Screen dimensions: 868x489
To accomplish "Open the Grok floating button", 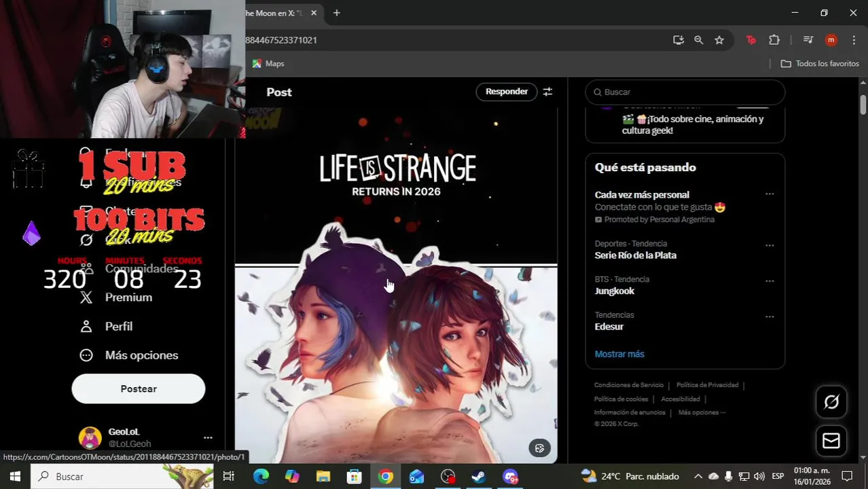I will click(x=831, y=401).
